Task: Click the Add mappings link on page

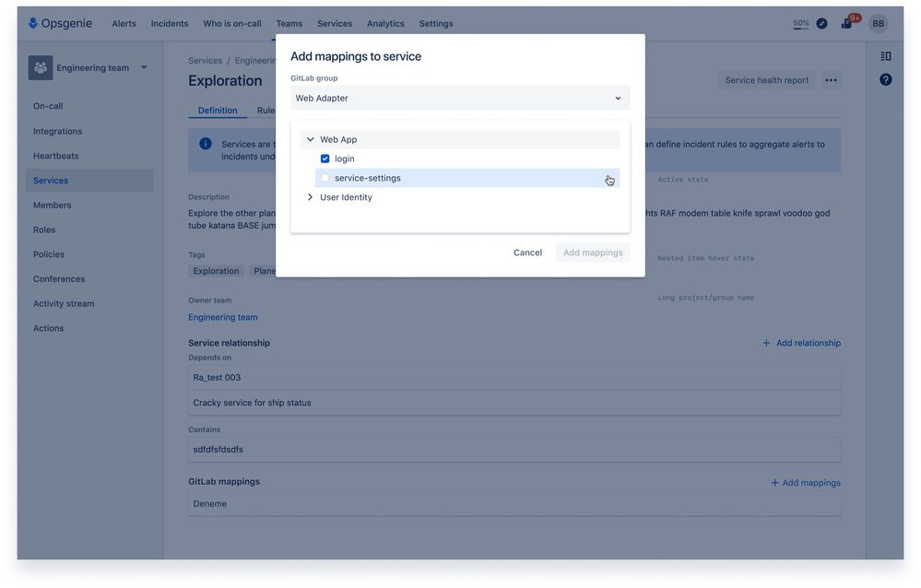Action: pyautogui.click(x=805, y=483)
